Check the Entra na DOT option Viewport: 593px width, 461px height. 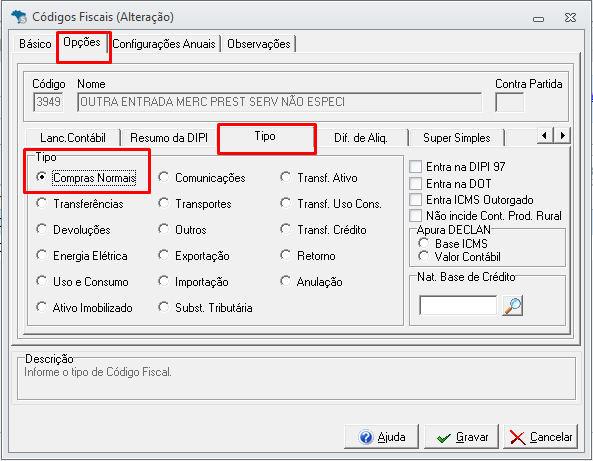415,183
